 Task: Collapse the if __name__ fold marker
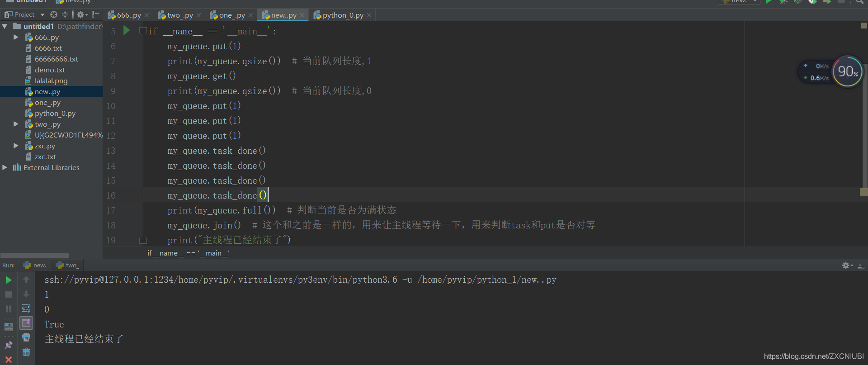(x=143, y=31)
